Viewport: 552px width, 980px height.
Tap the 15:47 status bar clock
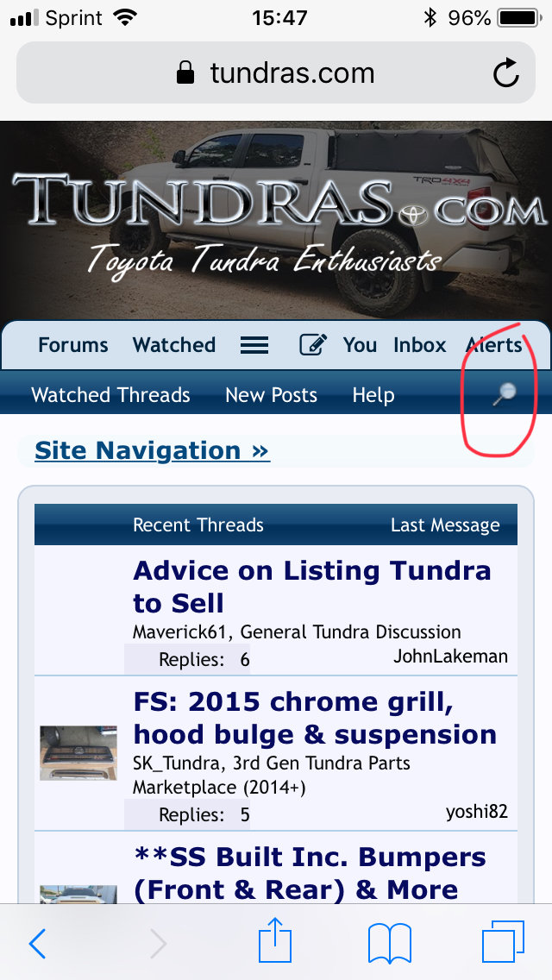click(279, 17)
